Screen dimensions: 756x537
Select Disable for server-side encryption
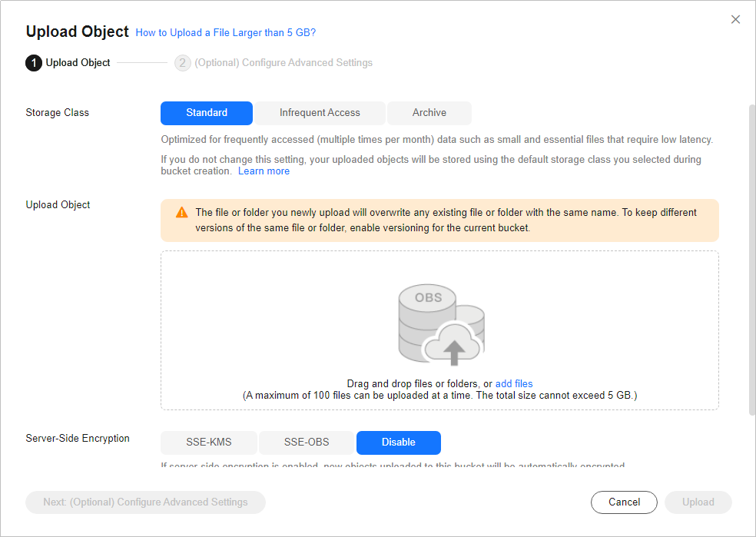(398, 443)
